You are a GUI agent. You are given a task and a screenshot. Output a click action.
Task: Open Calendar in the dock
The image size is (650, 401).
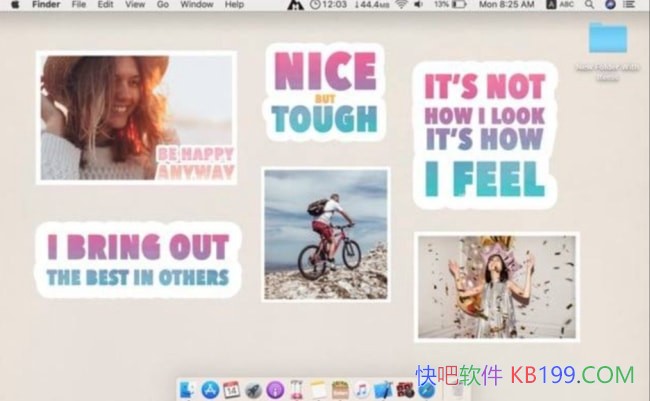click(x=232, y=388)
